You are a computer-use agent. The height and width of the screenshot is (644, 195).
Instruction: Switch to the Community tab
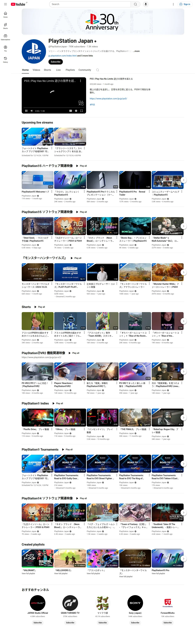(x=85, y=70)
